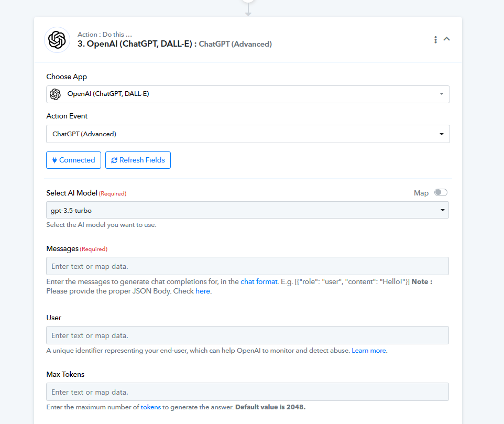This screenshot has width=504, height=424.
Task: Click the User input field
Action: (x=247, y=335)
